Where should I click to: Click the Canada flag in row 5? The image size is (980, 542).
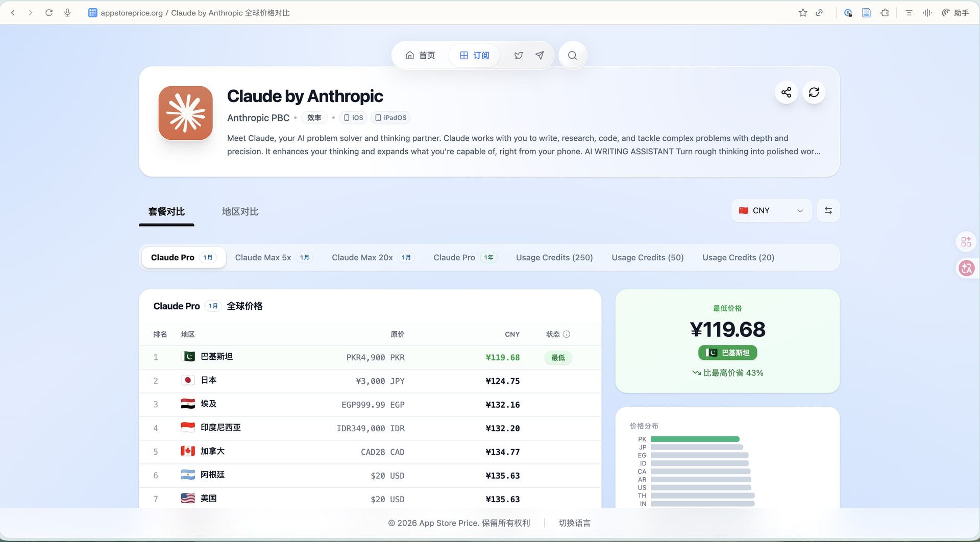click(188, 451)
